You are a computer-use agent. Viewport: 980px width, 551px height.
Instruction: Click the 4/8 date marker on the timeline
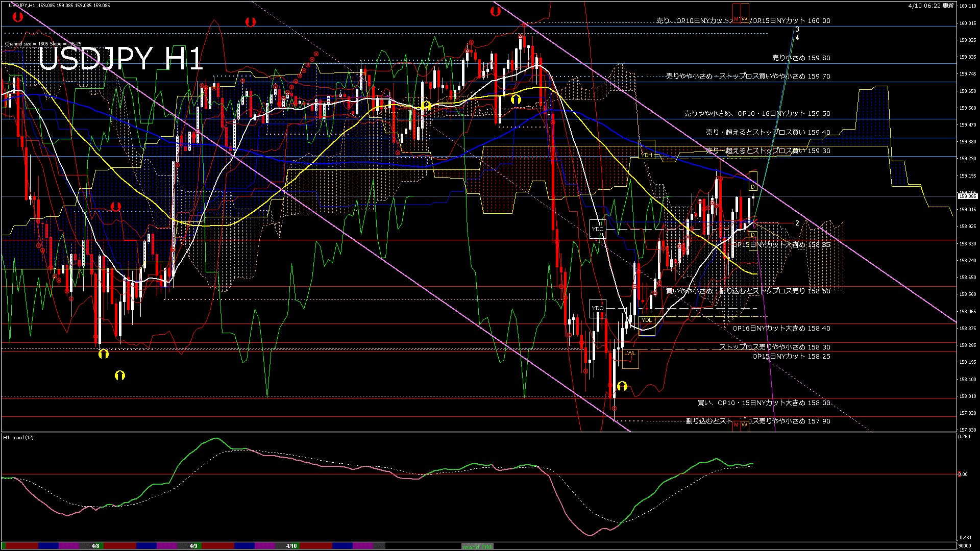click(95, 545)
